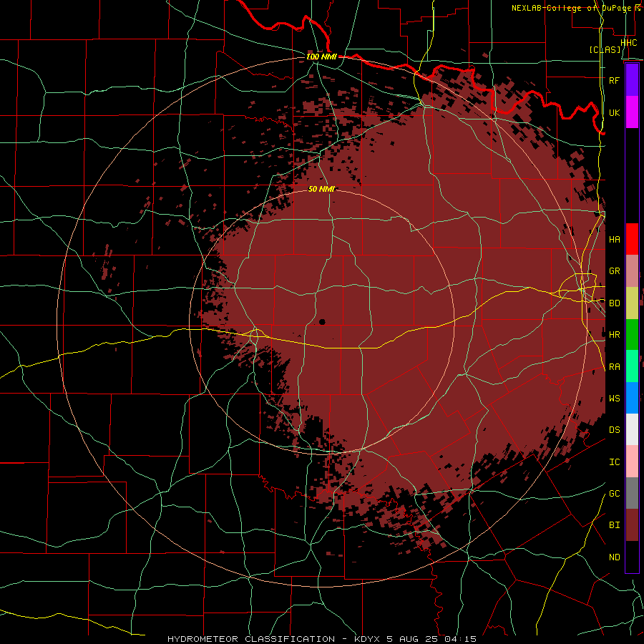The width and height of the screenshot is (644, 644).
Task: Click the 'BD' legend label
Action: [614, 303]
